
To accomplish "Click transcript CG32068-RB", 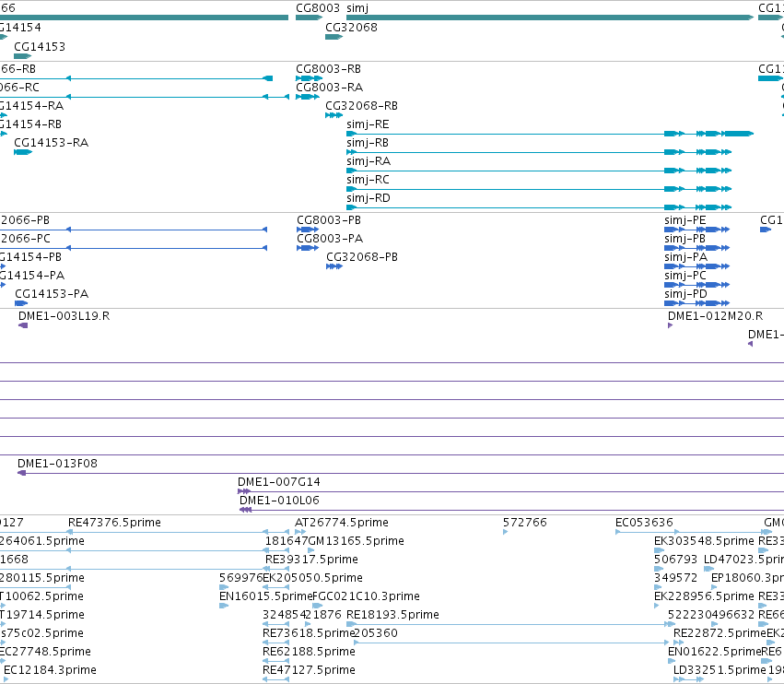I will click(334, 115).
